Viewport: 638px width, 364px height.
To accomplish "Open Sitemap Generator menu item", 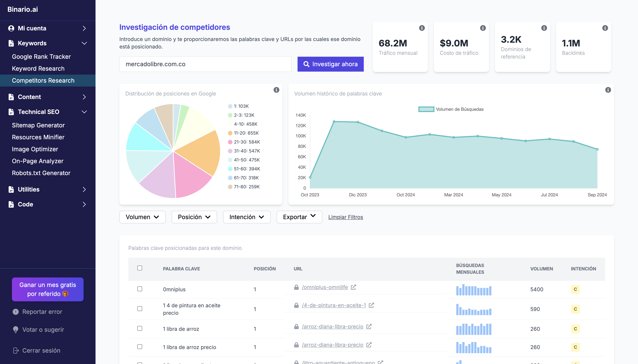I will point(38,125).
